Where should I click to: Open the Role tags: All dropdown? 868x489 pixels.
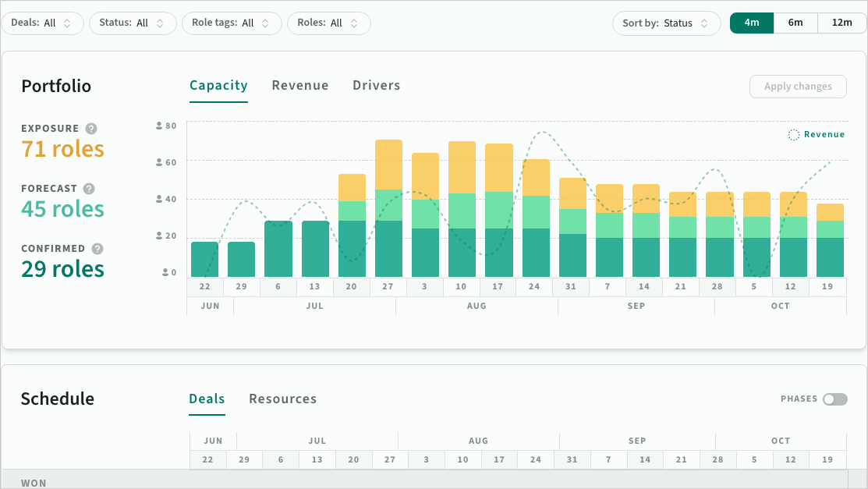232,23
